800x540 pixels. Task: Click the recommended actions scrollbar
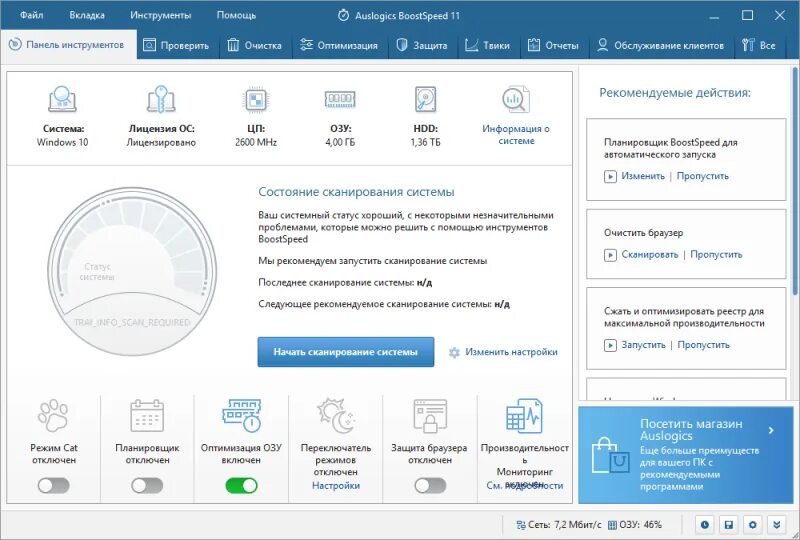pos(795,181)
